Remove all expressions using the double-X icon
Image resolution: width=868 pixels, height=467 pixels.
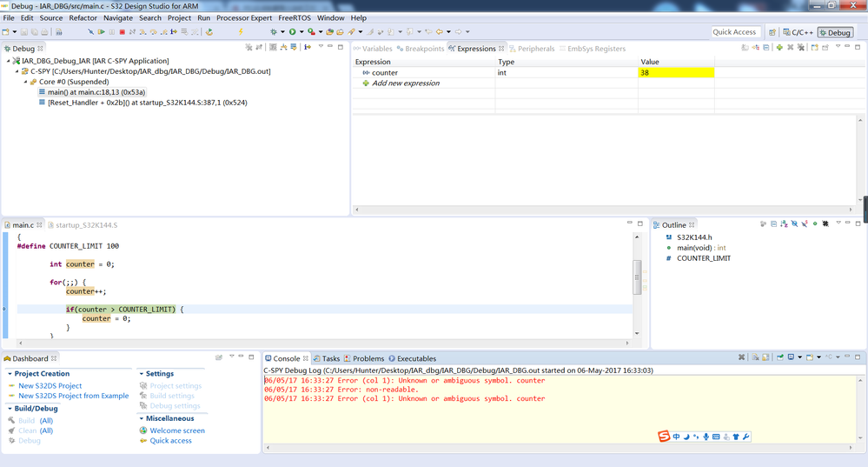(801, 48)
